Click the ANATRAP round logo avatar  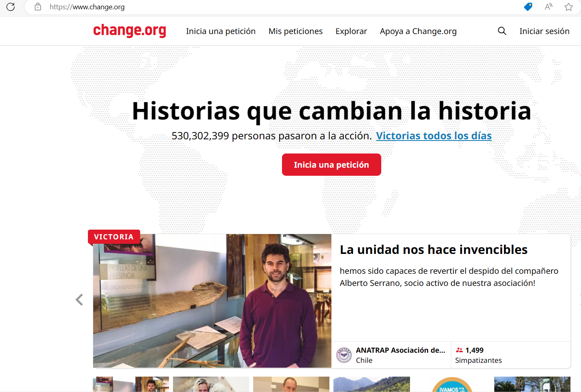coord(344,355)
